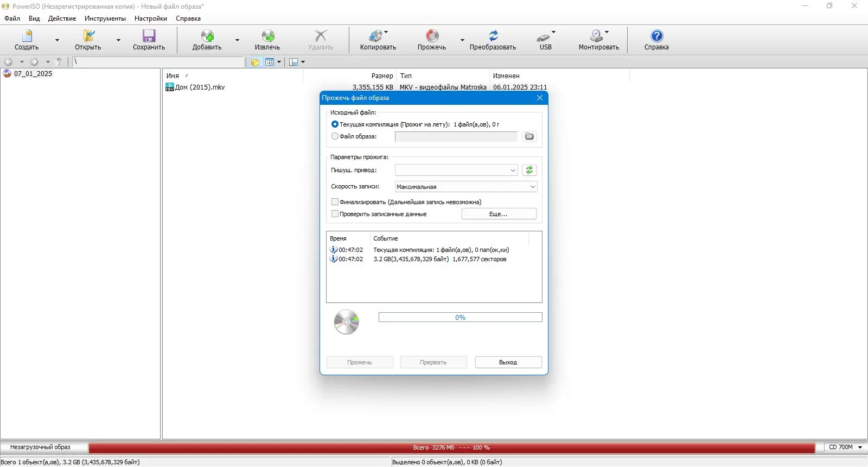
Task: Expand the Создать dropdown arrow
Action: (57, 40)
